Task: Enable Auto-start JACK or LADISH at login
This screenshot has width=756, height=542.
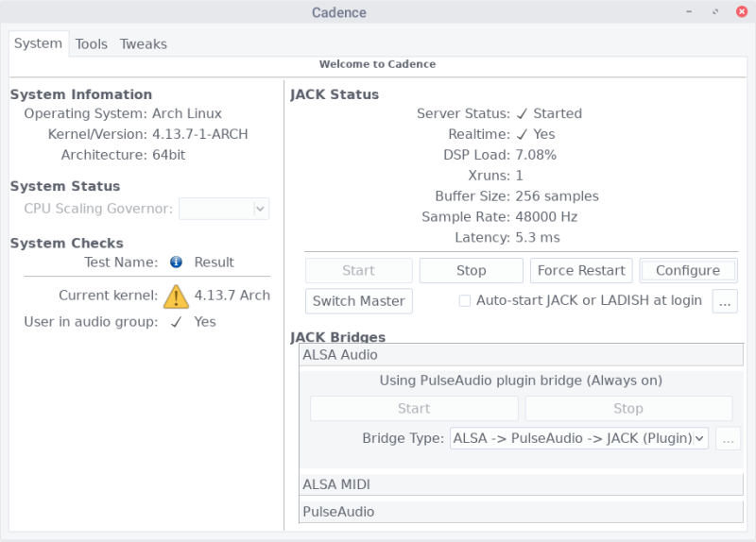Action: 465,301
